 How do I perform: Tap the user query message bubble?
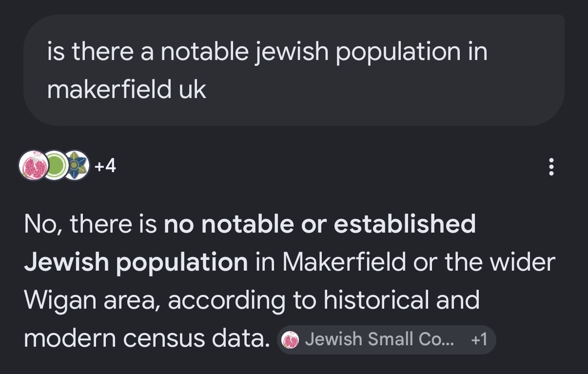[294, 70]
